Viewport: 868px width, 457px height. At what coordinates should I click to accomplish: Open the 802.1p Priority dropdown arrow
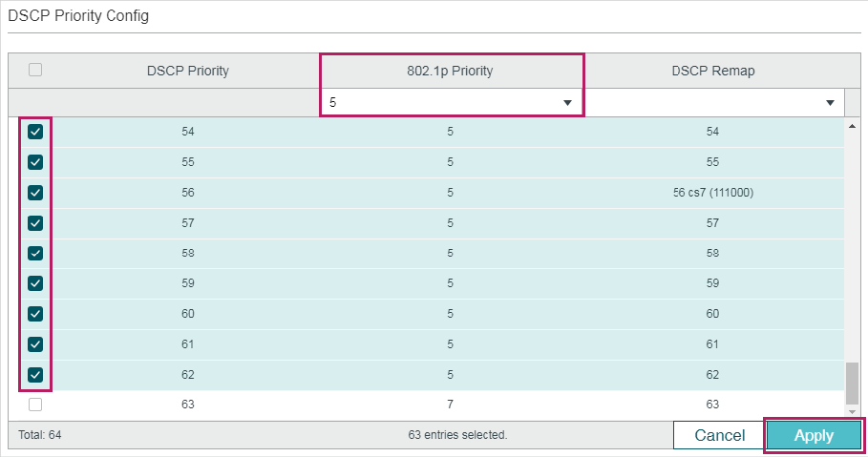[x=567, y=102]
